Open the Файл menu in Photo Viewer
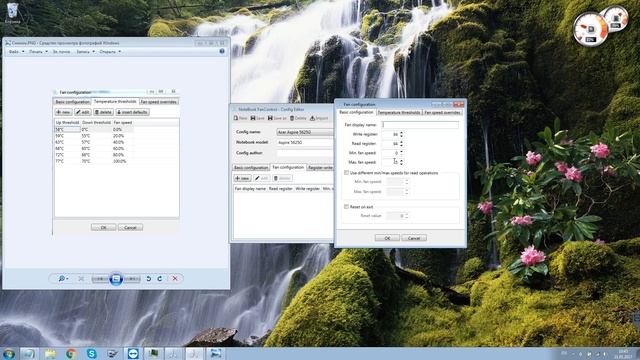The width and height of the screenshot is (640, 360). tap(17, 52)
